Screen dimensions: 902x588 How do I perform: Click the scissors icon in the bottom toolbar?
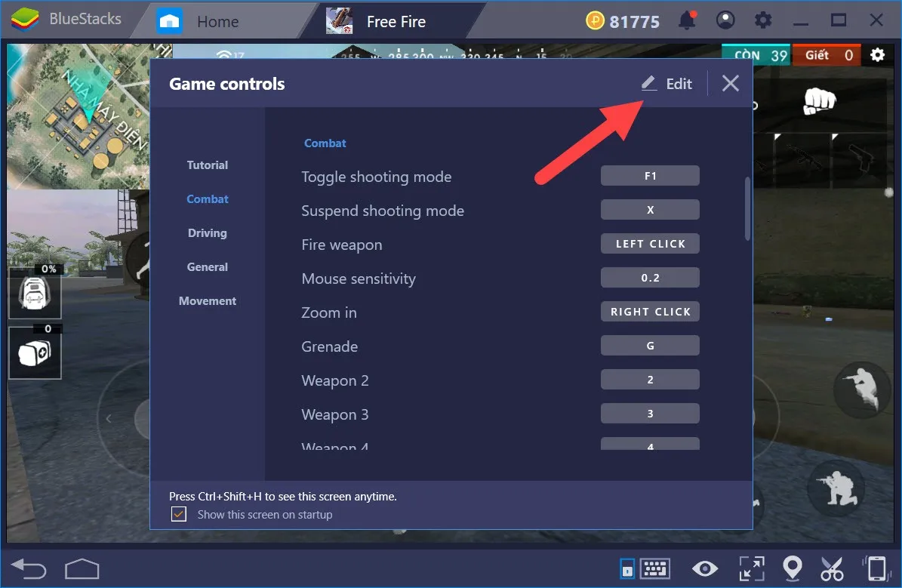pyautogui.click(x=831, y=568)
